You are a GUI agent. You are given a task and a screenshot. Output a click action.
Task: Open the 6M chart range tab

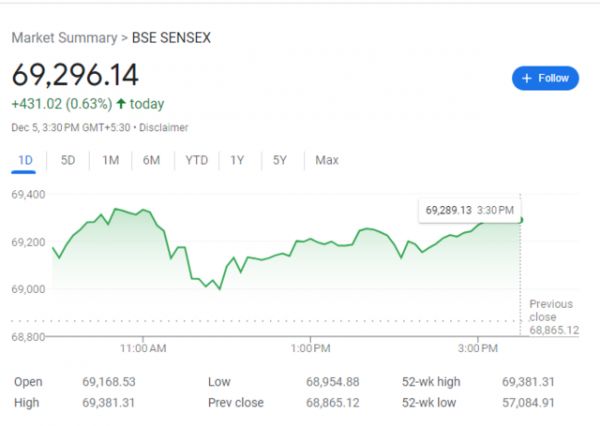[x=152, y=160]
